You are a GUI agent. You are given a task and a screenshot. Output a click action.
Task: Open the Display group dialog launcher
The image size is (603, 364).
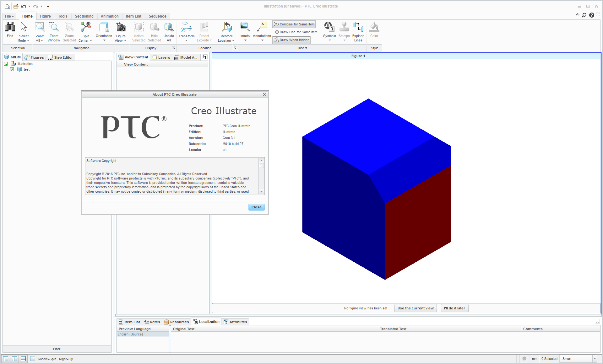point(173,48)
